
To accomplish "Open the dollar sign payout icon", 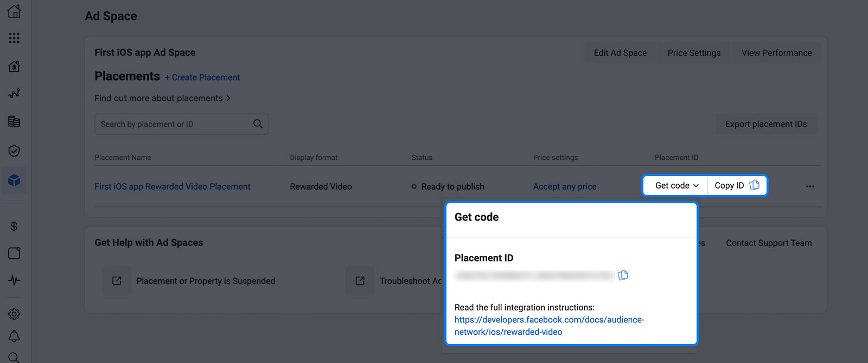I will 14,226.
